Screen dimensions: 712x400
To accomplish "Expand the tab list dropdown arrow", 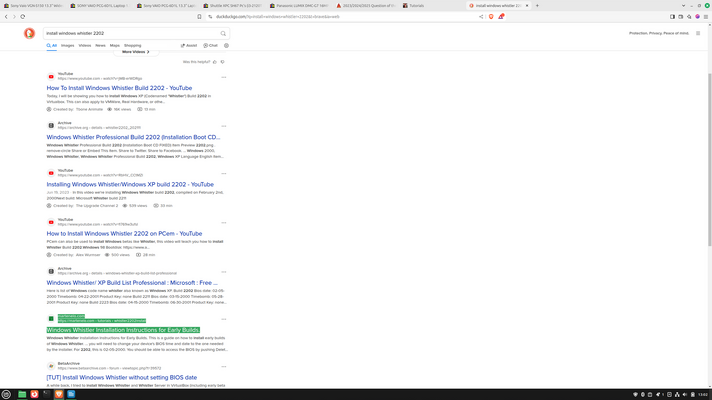I will pyautogui.click(x=683, y=6).
